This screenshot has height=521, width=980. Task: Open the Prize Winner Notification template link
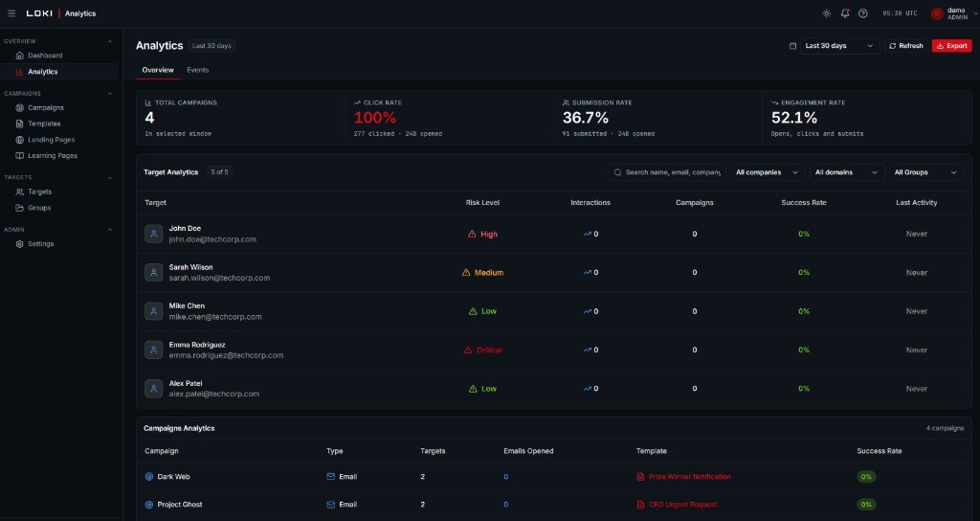click(x=689, y=477)
